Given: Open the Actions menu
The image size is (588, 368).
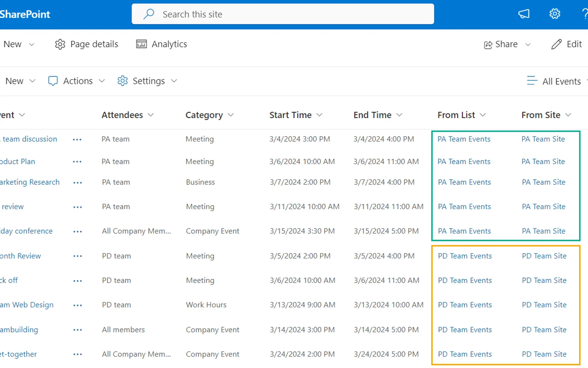Looking at the screenshot, I should 76,81.
